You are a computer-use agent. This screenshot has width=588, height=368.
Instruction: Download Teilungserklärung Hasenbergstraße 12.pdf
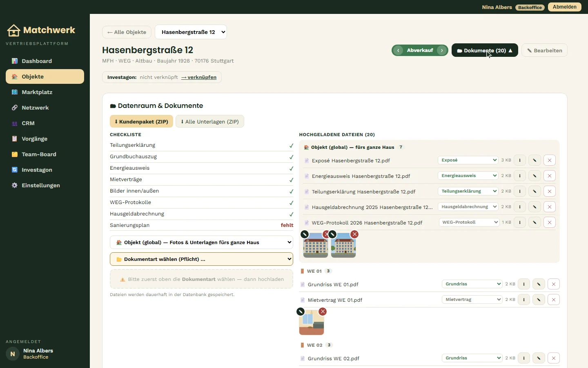[x=520, y=191]
